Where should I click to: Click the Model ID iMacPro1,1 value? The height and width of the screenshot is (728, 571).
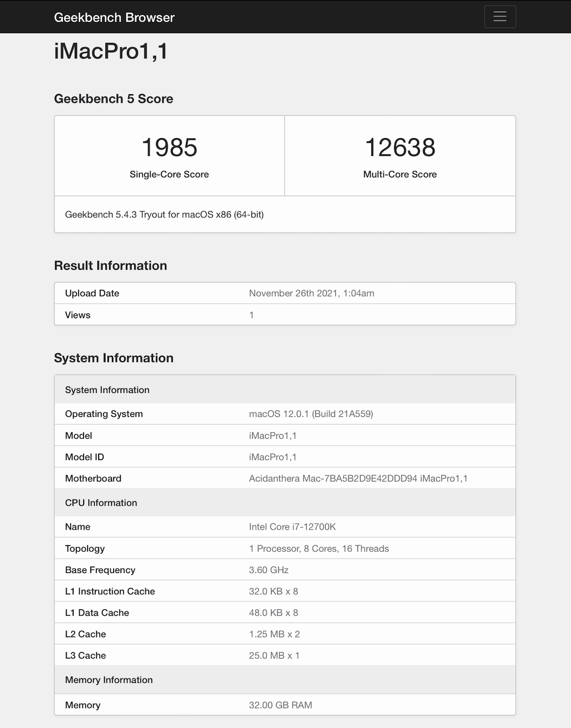273,457
